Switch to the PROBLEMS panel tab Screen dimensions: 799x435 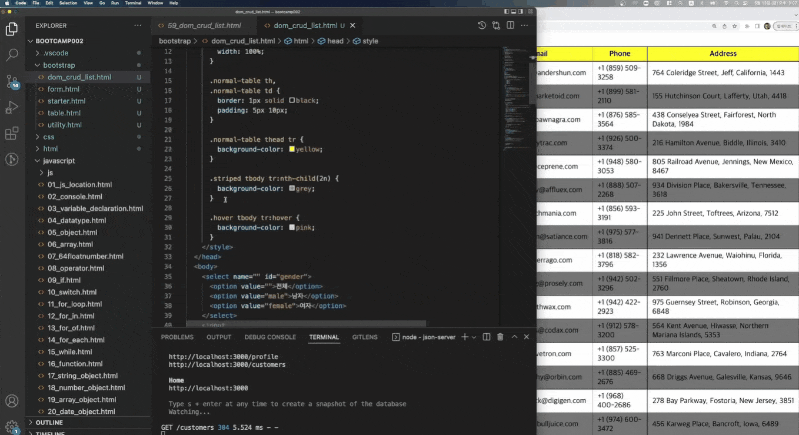click(177, 337)
